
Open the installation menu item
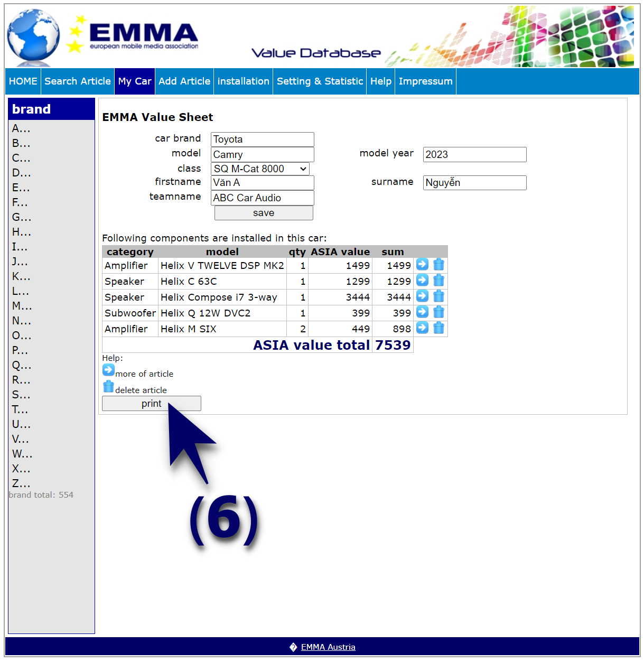coord(244,81)
